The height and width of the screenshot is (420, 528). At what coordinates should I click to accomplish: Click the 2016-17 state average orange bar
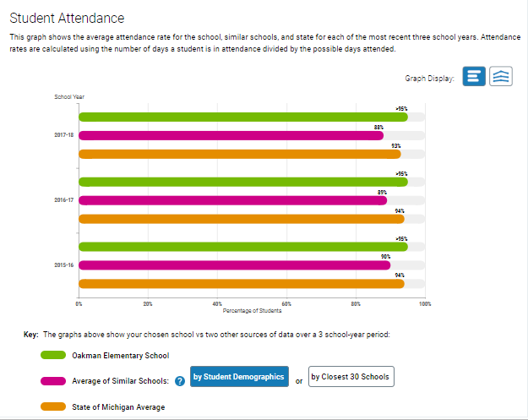242,219
